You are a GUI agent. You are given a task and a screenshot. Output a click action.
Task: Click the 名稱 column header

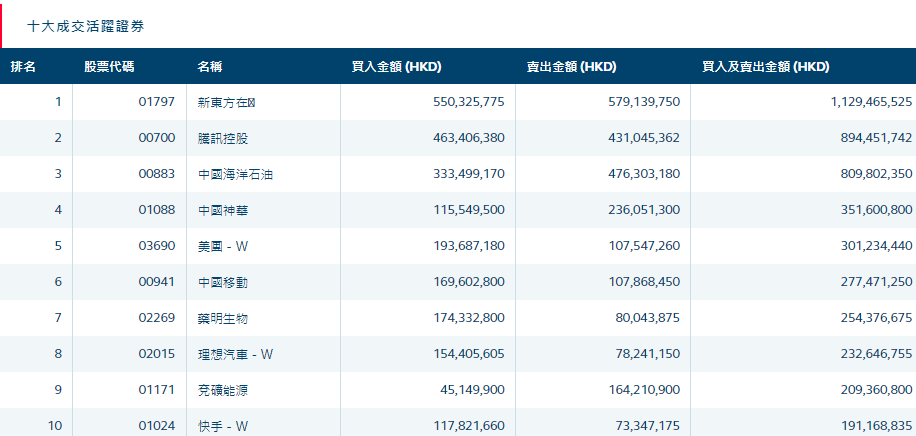tap(210, 67)
